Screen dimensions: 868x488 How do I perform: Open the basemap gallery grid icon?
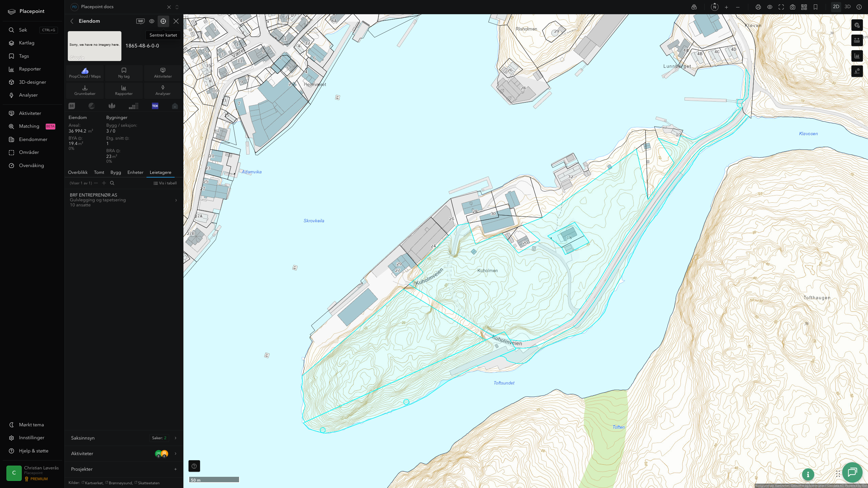pyautogui.click(x=804, y=7)
